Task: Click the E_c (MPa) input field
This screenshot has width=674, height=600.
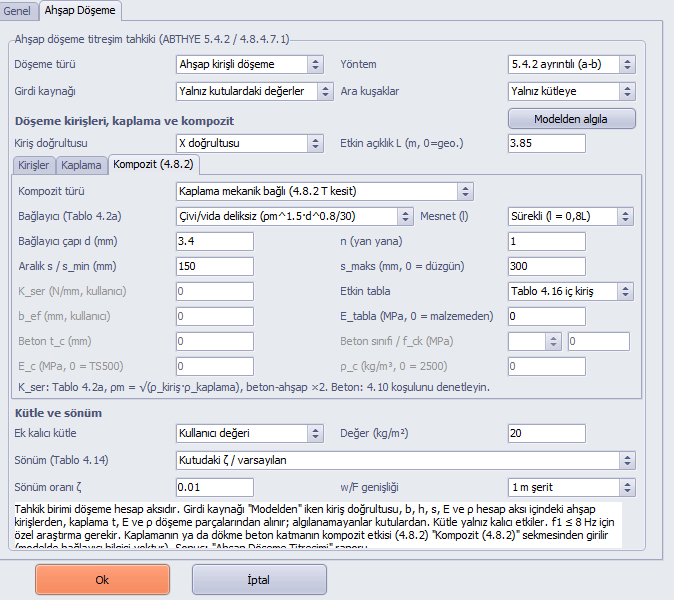Action: [214, 367]
